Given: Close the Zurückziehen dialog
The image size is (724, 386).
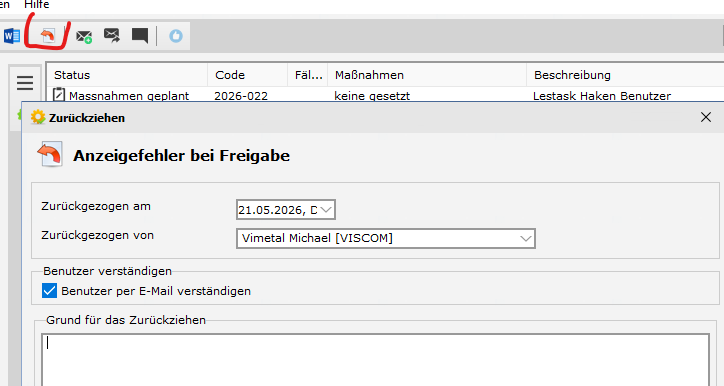Looking at the screenshot, I should [x=706, y=117].
